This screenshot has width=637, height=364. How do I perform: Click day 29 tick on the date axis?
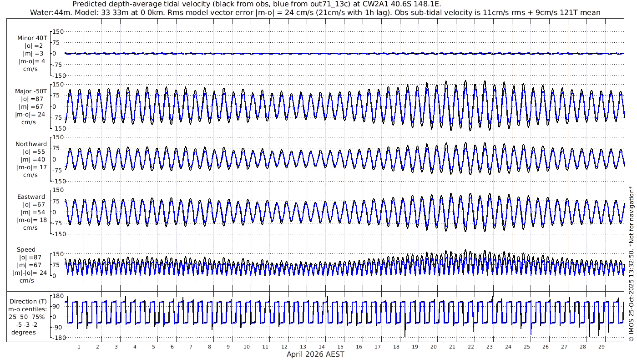click(601, 347)
